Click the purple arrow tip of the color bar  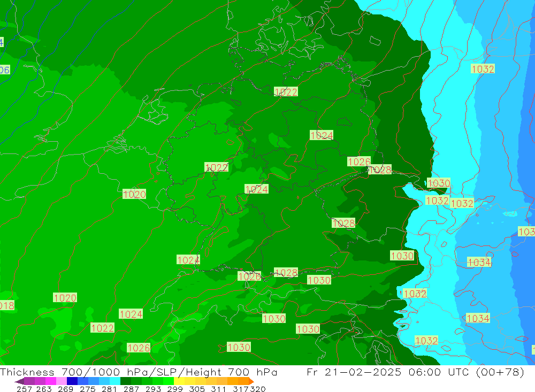pyautogui.click(x=19, y=381)
